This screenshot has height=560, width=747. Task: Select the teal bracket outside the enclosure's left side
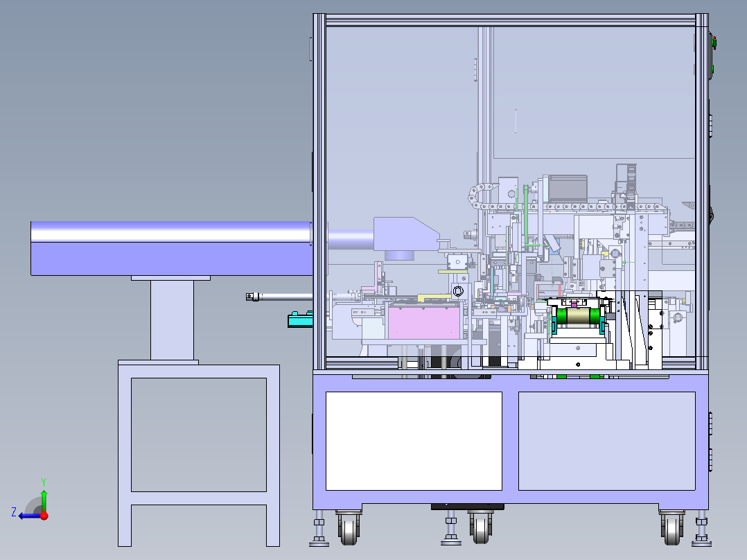[x=300, y=320]
